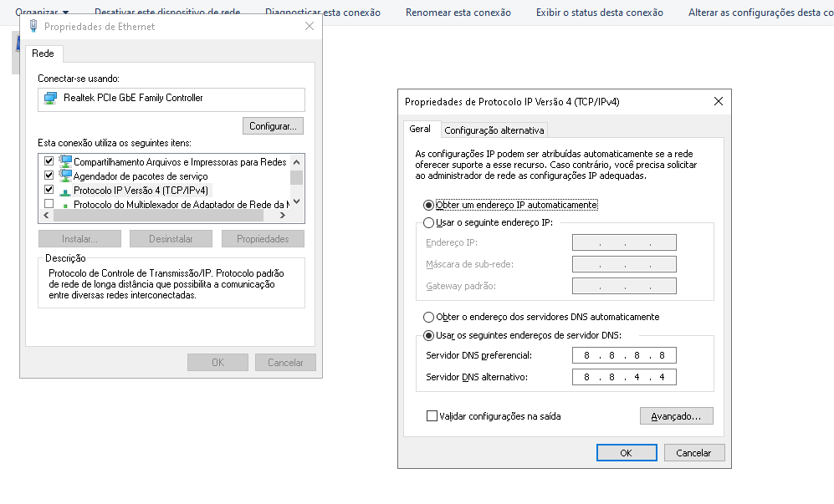
Task: Select Obter endereço dos servidores DNS automaticamente
Action: pyautogui.click(x=428, y=318)
